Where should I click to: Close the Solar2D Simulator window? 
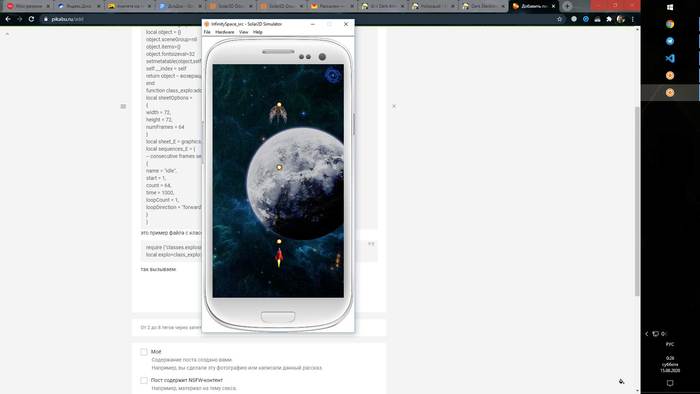346,24
